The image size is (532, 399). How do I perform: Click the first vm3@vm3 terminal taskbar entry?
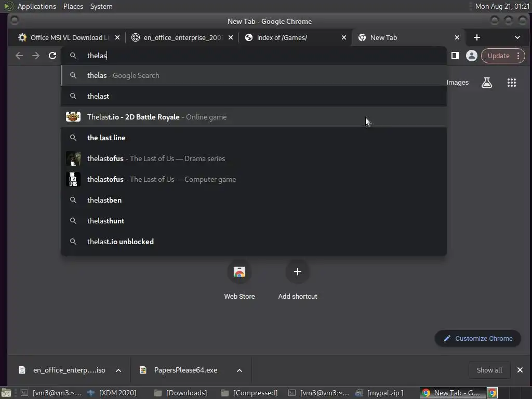point(51,393)
